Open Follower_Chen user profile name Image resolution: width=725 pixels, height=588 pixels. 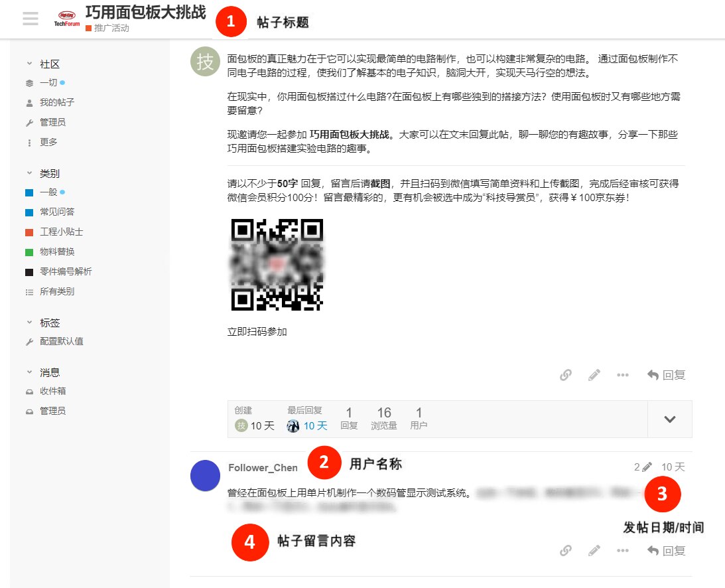coord(263,468)
